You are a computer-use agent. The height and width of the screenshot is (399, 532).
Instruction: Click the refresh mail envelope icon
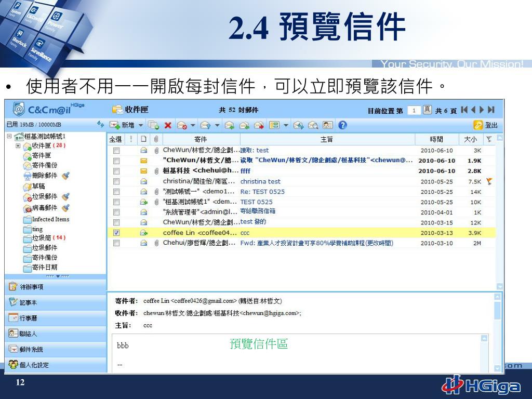298,125
